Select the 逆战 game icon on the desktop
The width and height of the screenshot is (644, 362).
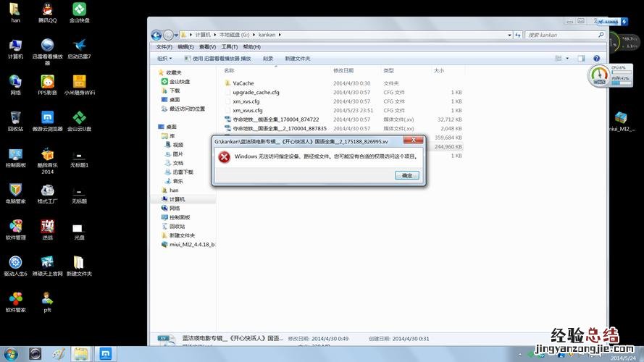48,230
